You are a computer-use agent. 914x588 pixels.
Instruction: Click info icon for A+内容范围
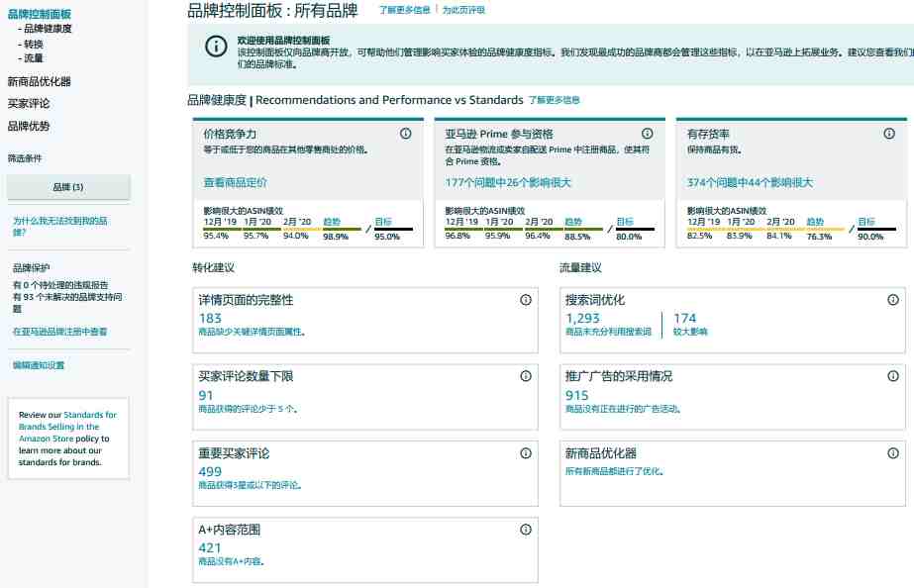pyautogui.click(x=526, y=530)
